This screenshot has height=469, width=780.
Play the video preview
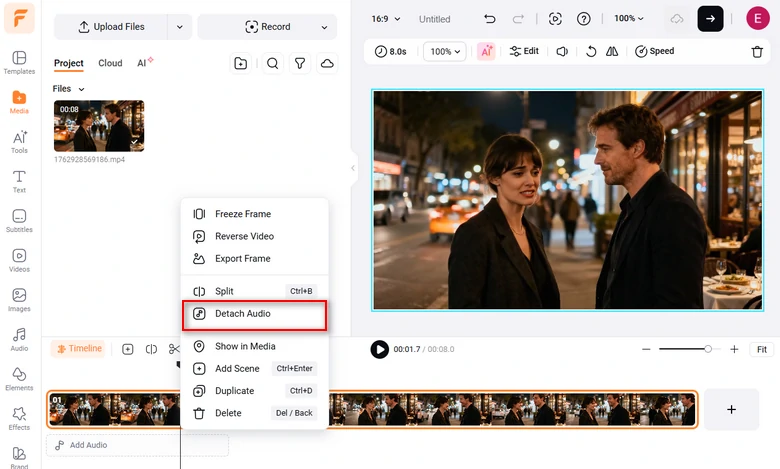point(380,349)
